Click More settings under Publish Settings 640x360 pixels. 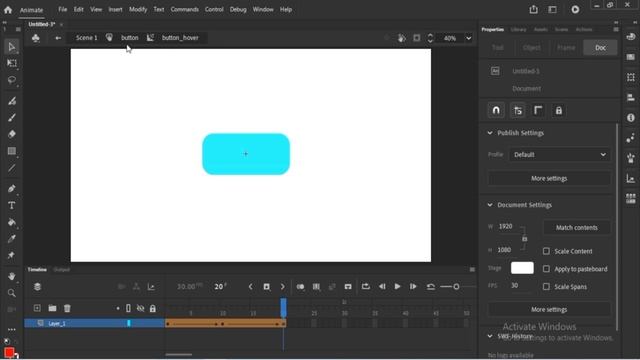coord(549,178)
